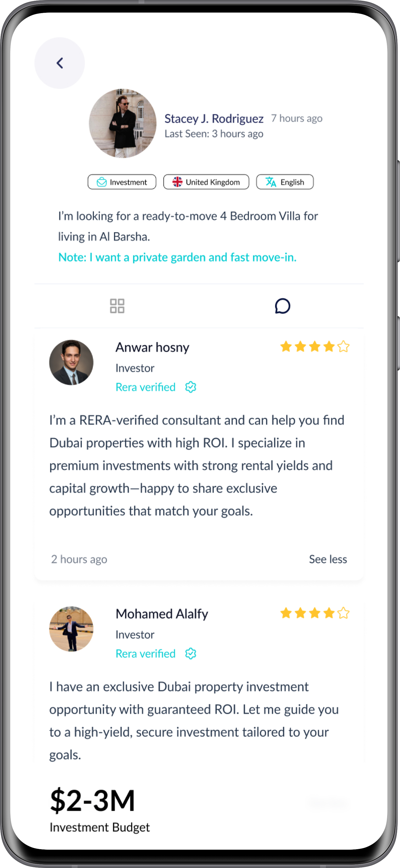Image resolution: width=400 pixels, height=868 pixels.
Task: Click the Stacey J. Rodriguez name
Action: 214,119
